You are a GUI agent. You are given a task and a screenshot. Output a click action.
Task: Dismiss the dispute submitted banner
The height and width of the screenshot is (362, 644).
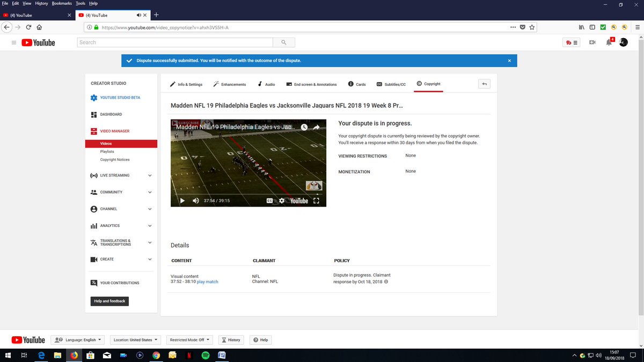509,61
